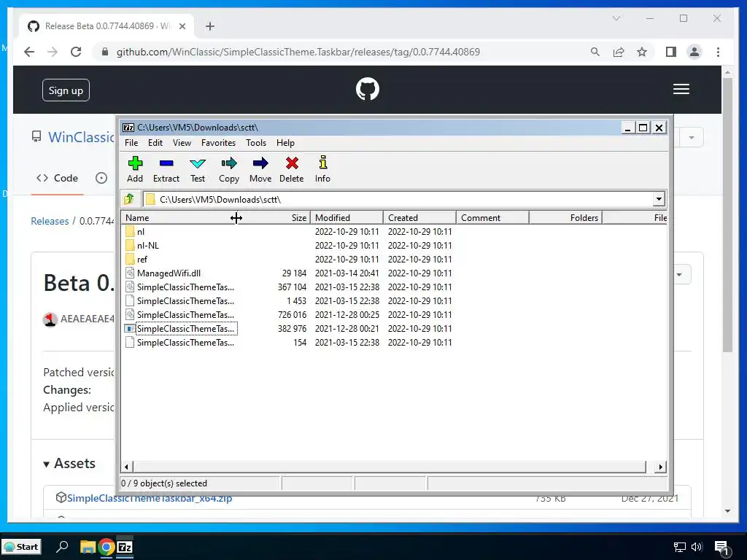Select the 367 104 byte SimpleClassicThemeTas file

tap(185, 287)
